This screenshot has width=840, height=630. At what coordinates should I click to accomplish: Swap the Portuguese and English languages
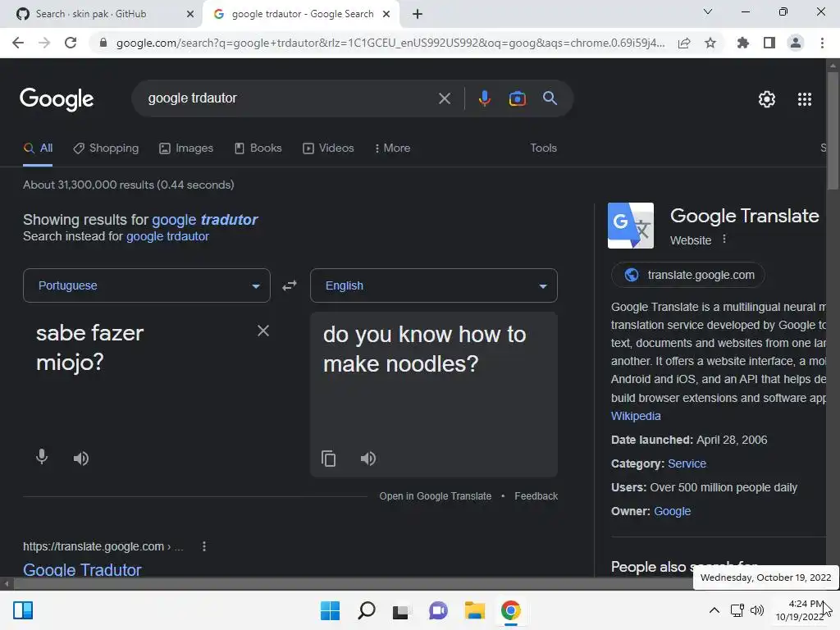tap(290, 285)
